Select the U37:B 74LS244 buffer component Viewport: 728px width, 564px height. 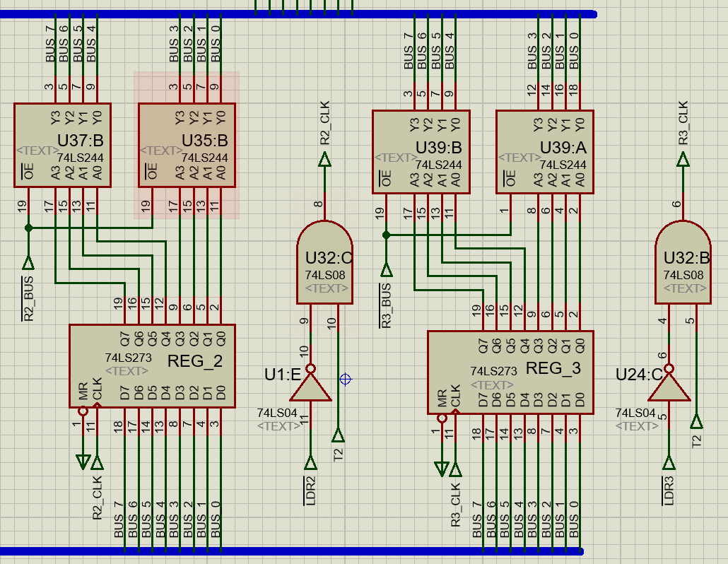click(x=63, y=146)
